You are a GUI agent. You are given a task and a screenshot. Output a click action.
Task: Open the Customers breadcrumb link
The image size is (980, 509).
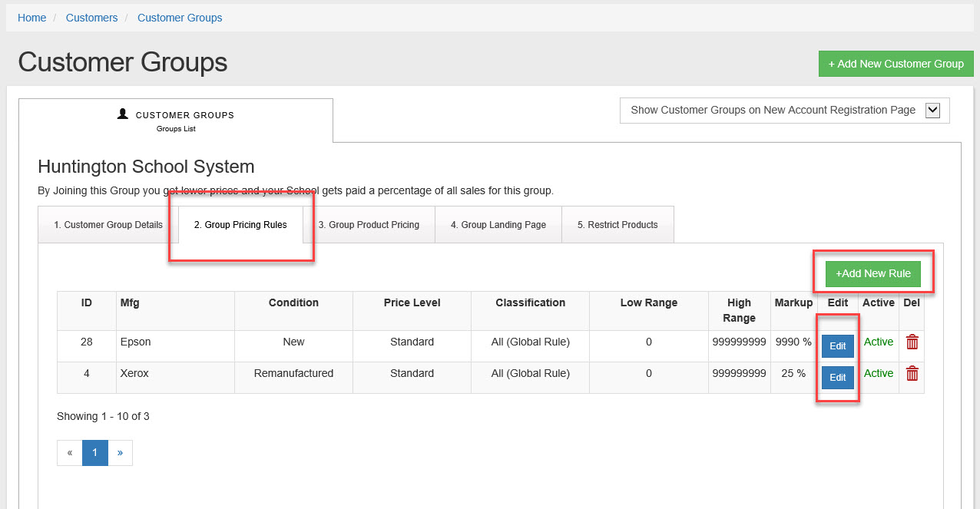(x=91, y=18)
